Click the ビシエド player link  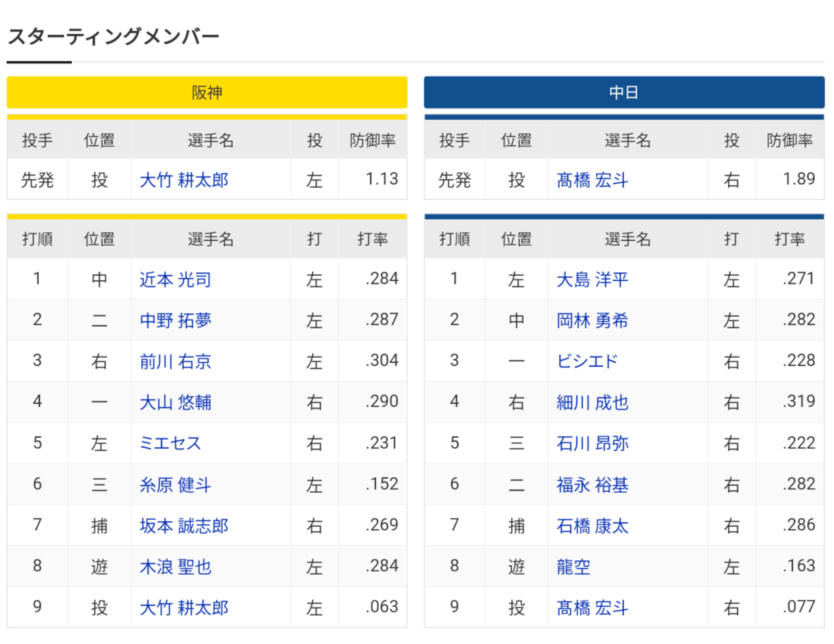587,361
